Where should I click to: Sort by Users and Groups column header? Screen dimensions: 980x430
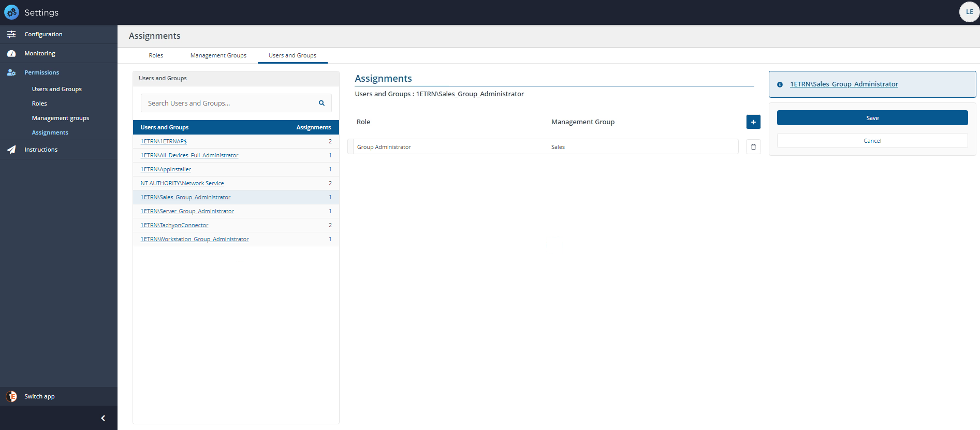[165, 127]
